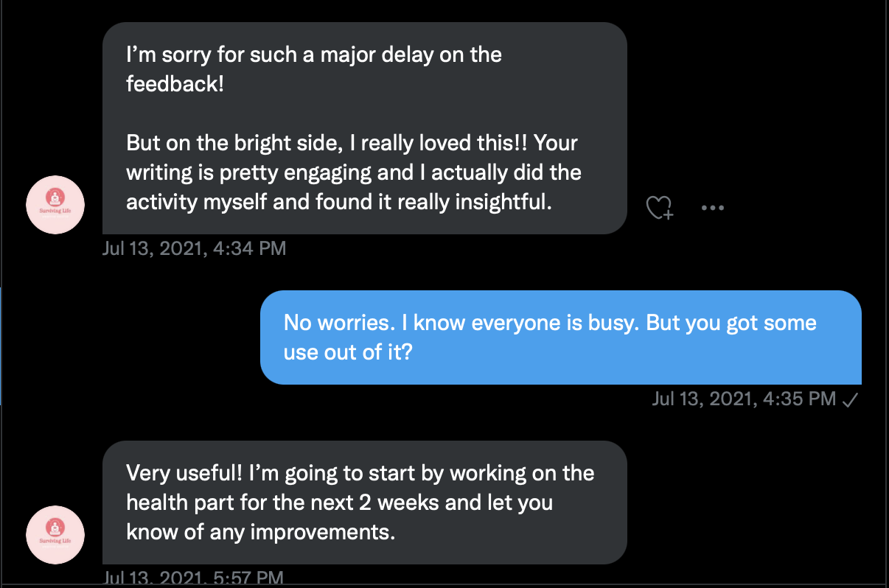Click the sent checkmark next to 4:35 PM
This screenshot has width=889, height=588.
pos(850,399)
